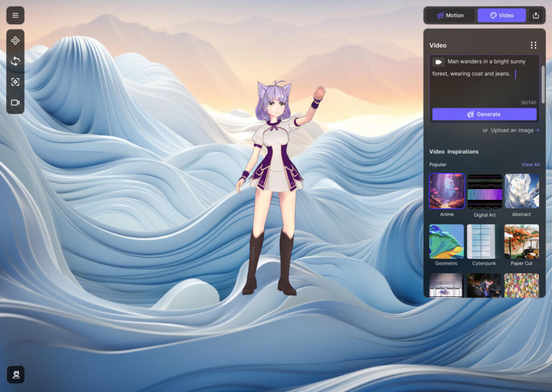The height and width of the screenshot is (392, 552).
Task: Open Video panel options dots menu
Action: (x=533, y=45)
